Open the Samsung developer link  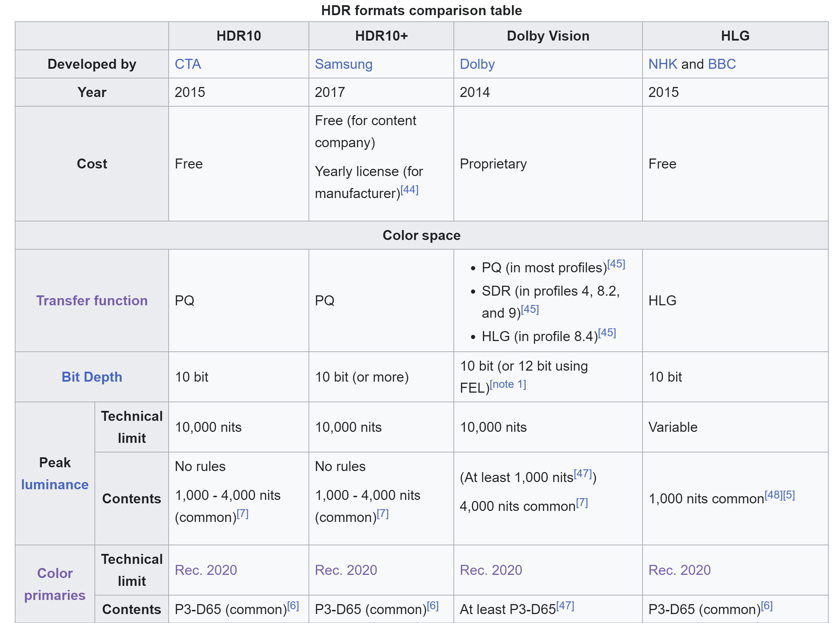343,64
